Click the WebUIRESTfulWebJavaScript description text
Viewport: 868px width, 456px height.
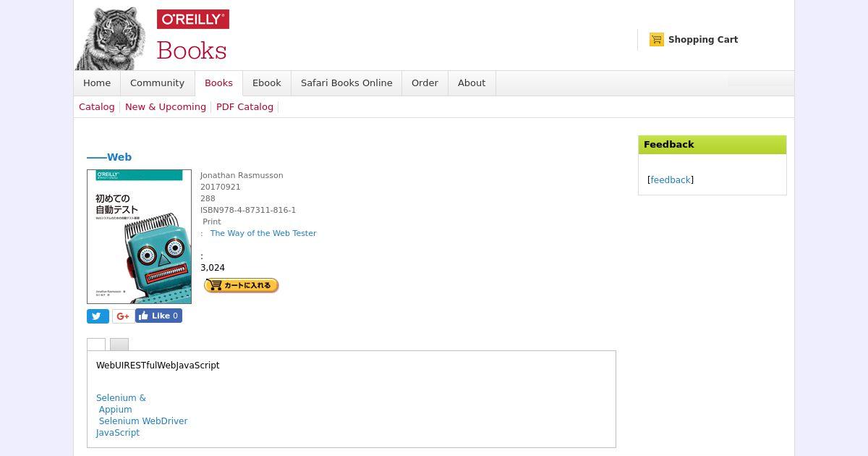[x=158, y=366]
